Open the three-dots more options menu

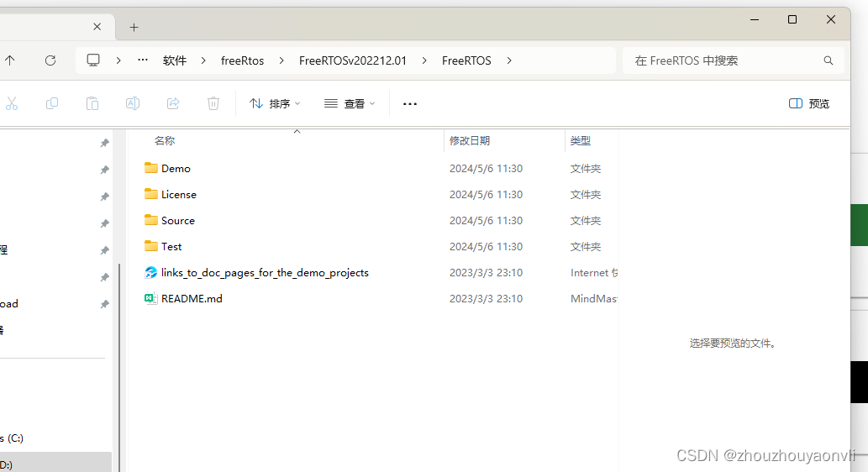[x=410, y=103]
